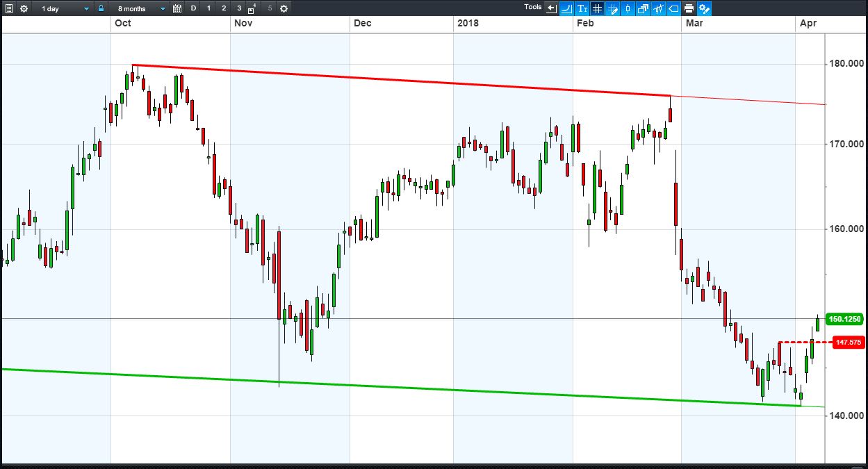This screenshot has height=469, width=868.
Task: Toggle the chart grid lines icon
Action: point(598,8)
